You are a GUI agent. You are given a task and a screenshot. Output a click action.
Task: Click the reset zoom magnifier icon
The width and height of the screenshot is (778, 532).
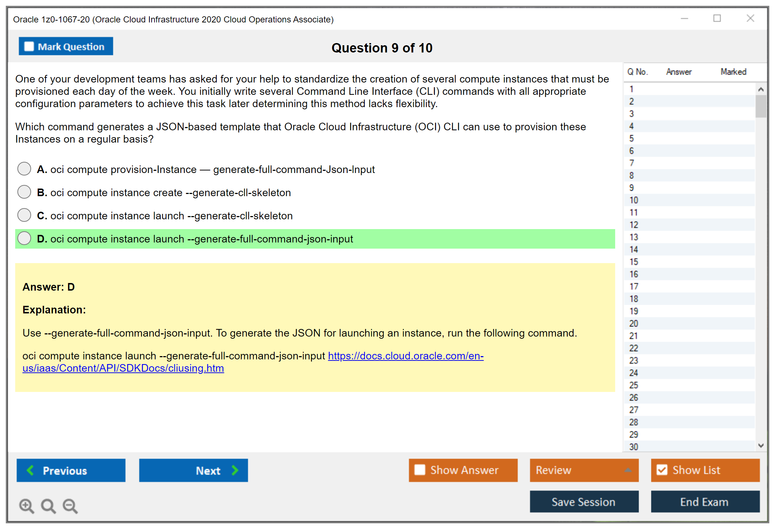pos(48,506)
